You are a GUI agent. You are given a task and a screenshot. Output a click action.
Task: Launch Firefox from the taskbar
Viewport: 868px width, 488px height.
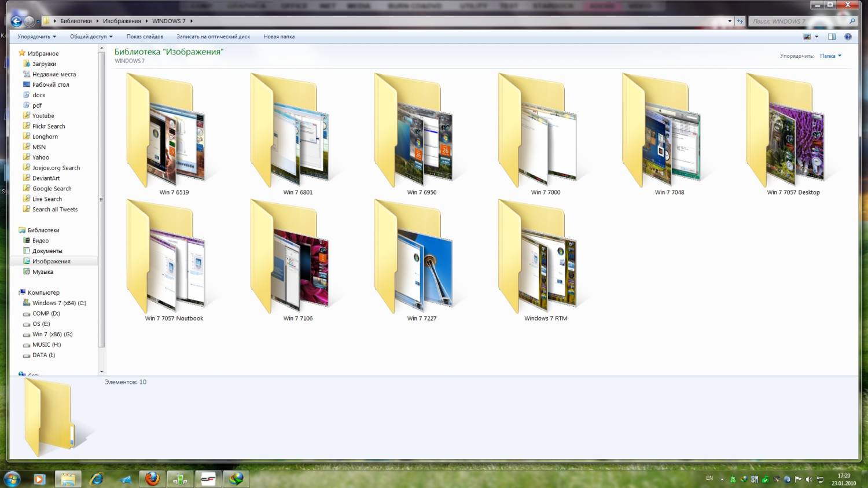point(152,479)
